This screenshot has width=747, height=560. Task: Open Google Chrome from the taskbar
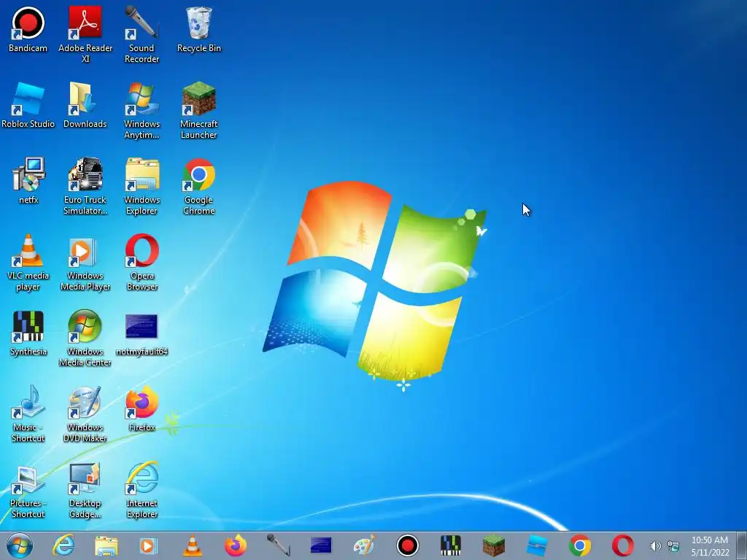[580, 545]
